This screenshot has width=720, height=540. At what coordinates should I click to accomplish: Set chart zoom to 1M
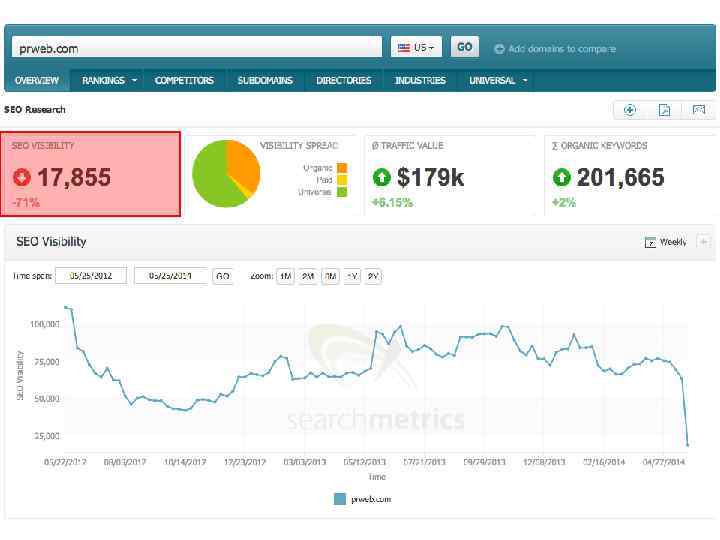coord(286,276)
